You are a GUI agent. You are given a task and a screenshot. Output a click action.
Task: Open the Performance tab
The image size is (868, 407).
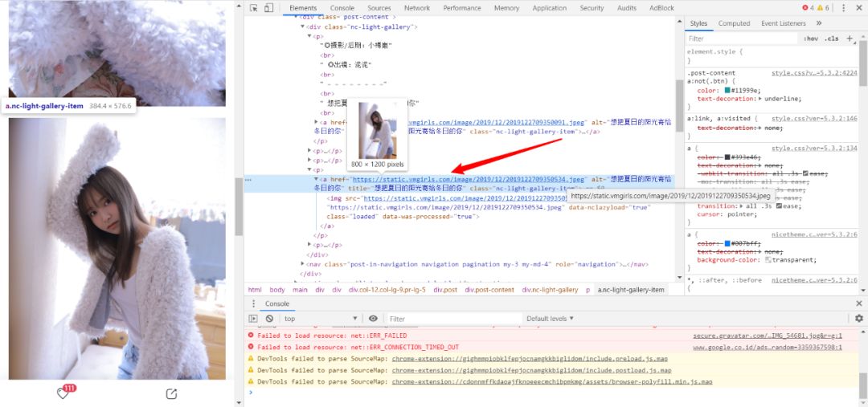tap(461, 8)
